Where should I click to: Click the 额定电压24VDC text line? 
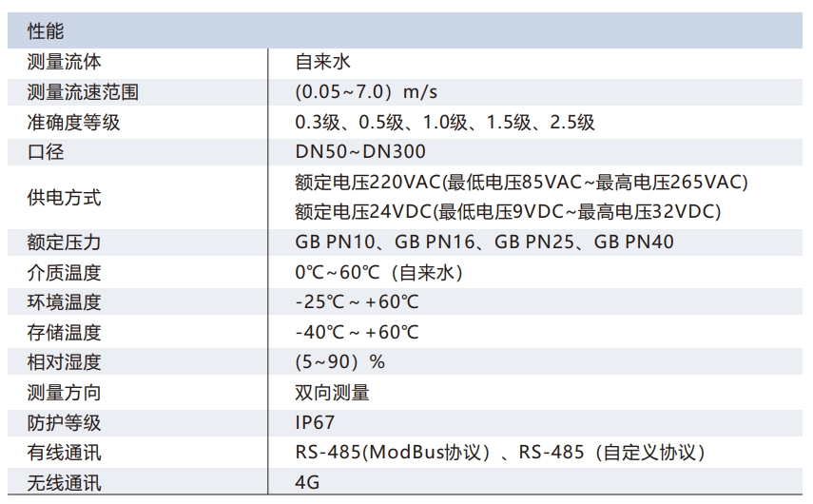click(508, 212)
